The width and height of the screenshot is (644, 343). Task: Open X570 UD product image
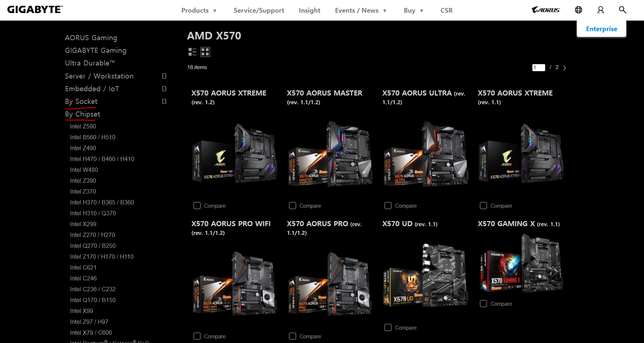coord(426,275)
